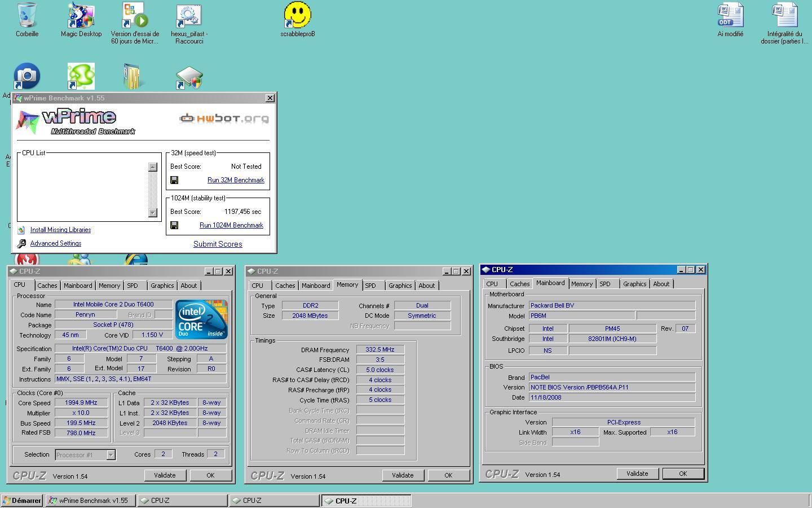Screen dimensions: 812x508
Task: Minimize the right CPU-Z window
Action: (x=681, y=270)
